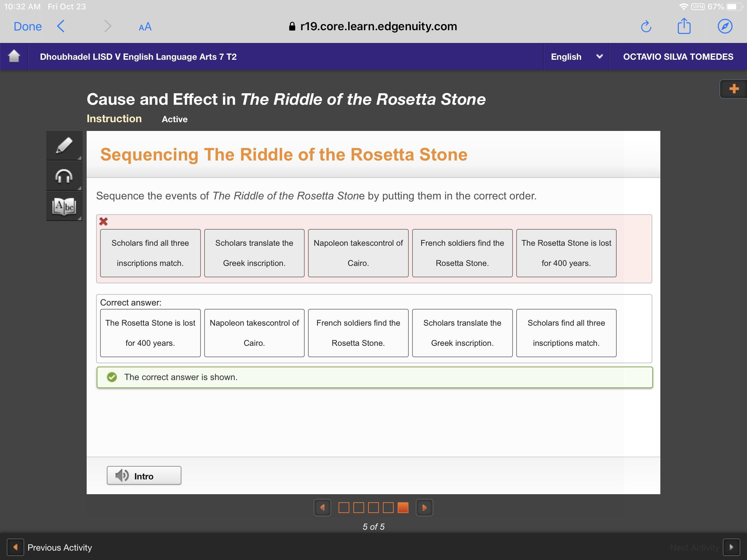747x560 pixels.
Task: Open the Abc glossary book tool
Action: click(x=64, y=206)
